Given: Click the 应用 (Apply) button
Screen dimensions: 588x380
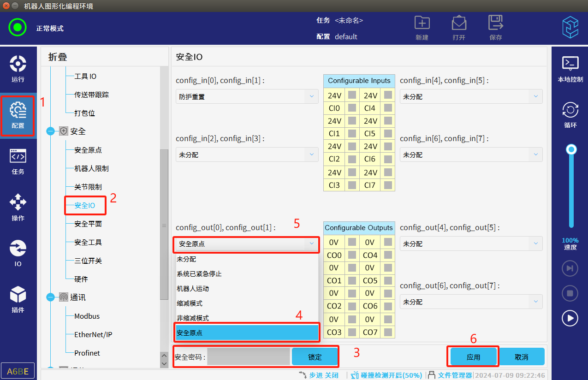Looking at the screenshot, I should click(x=473, y=357).
